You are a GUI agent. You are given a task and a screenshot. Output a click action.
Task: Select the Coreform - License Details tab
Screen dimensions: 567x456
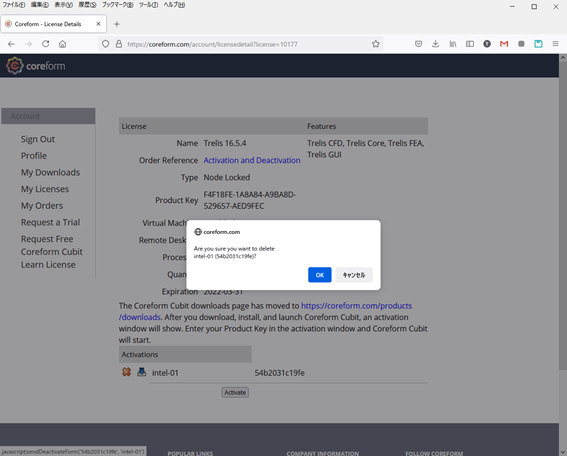pos(53,24)
